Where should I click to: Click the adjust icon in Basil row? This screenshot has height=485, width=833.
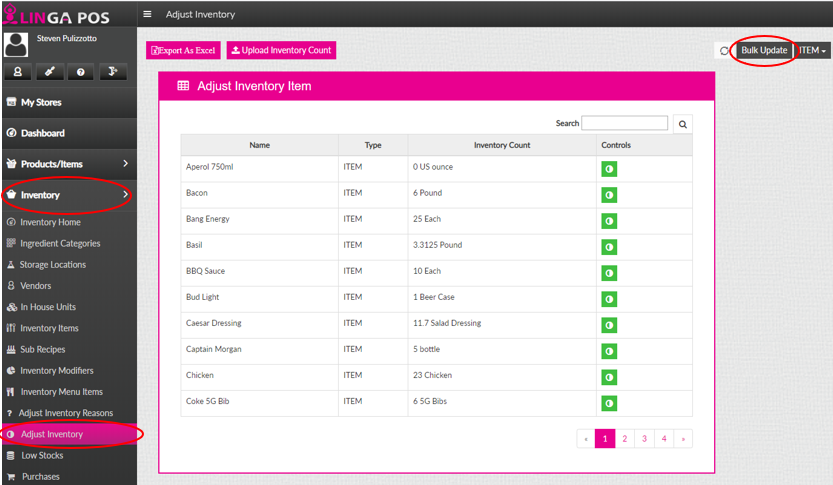pyautogui.click(x=609, y=247)
